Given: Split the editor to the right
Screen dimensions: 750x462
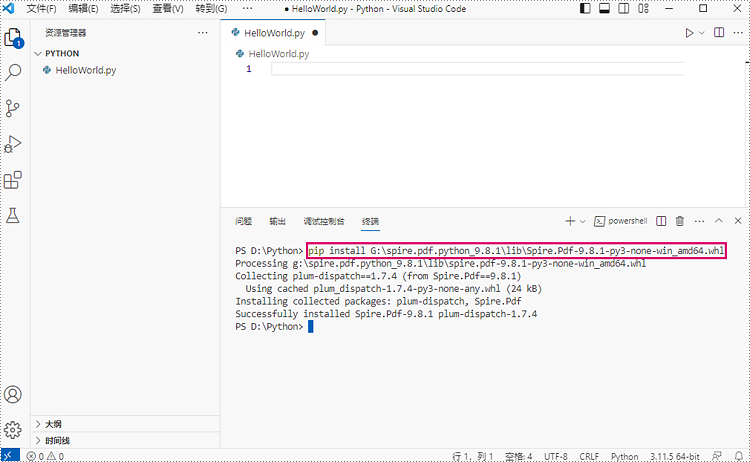Looking at the screenshot, I should [x=719, y=33].
